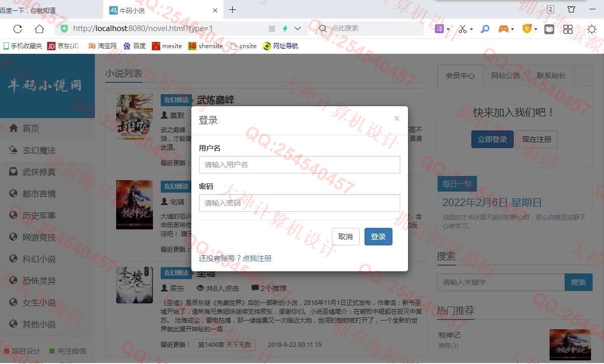Open the 网址导航 bookmark
Screen dimensions: 604x364
pos(280,46)
